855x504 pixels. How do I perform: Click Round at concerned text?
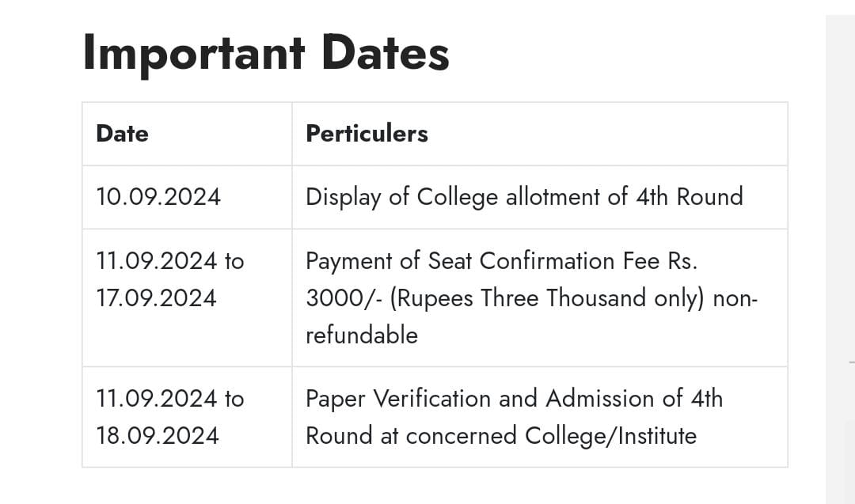[x=411, y=436]
